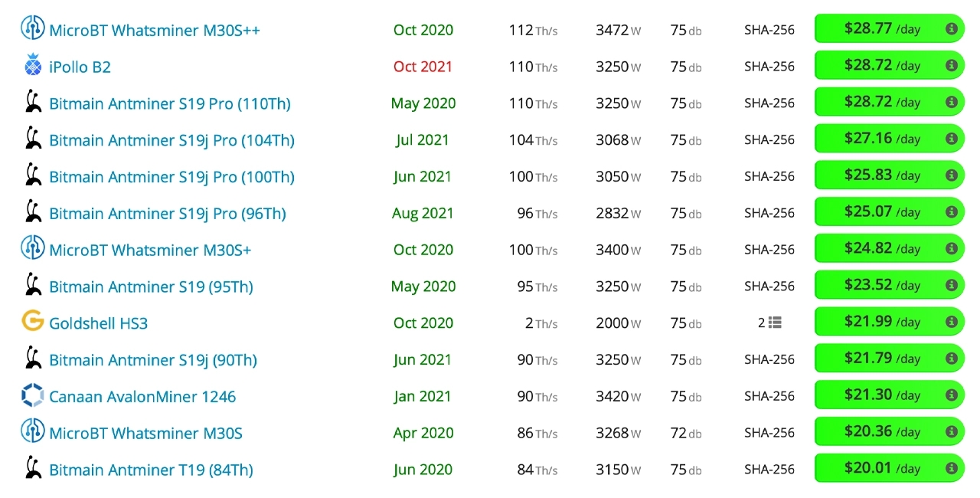Click the info icon on the $20.01 /day badge

point(952,468)
